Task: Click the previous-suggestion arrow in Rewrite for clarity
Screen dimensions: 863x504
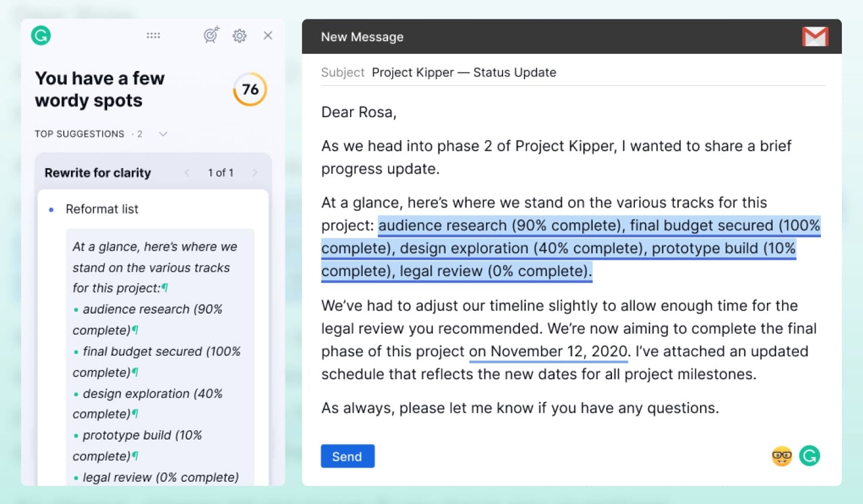Action: tap(186, 172)
